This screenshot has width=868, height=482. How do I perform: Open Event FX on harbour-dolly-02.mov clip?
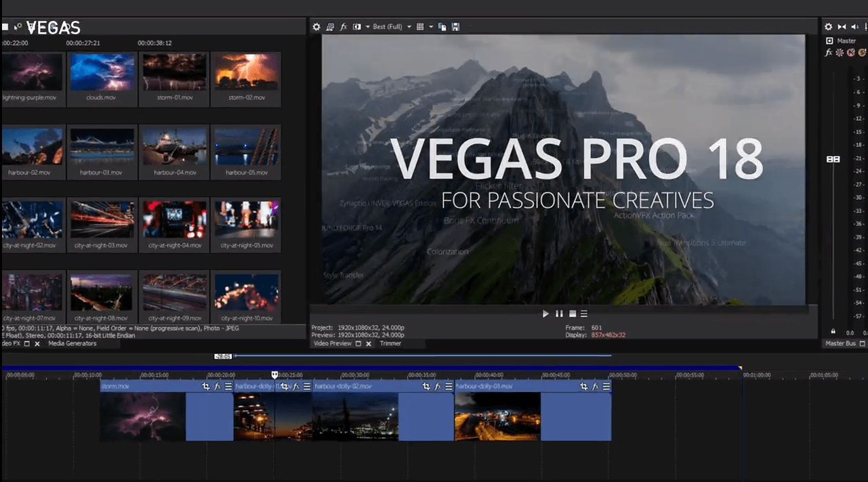coord(438,387)
